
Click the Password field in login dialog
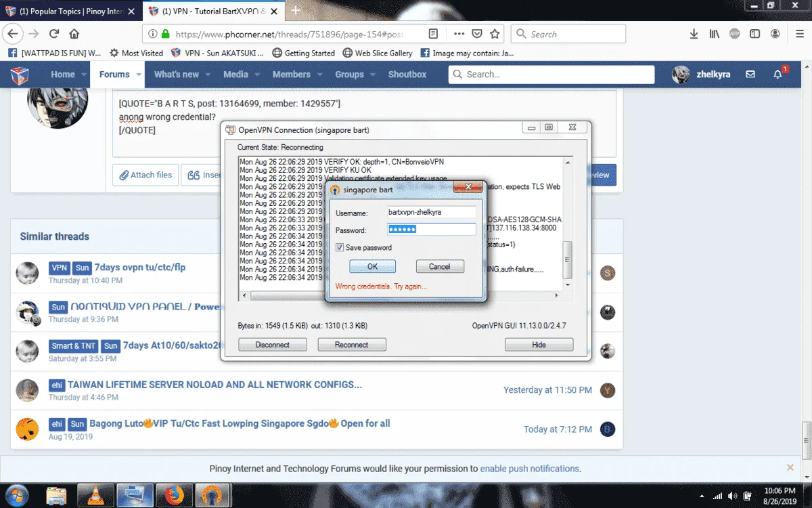point(430,230)
